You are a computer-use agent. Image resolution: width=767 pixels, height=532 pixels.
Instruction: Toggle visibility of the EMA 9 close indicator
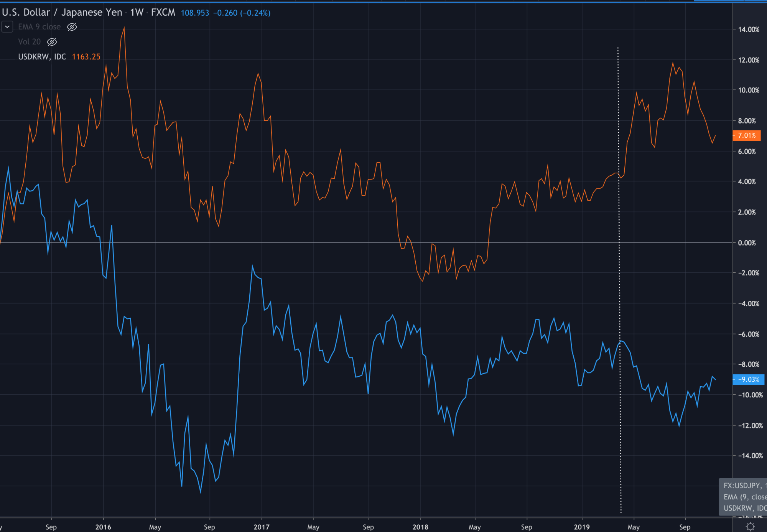pos(72,27)
